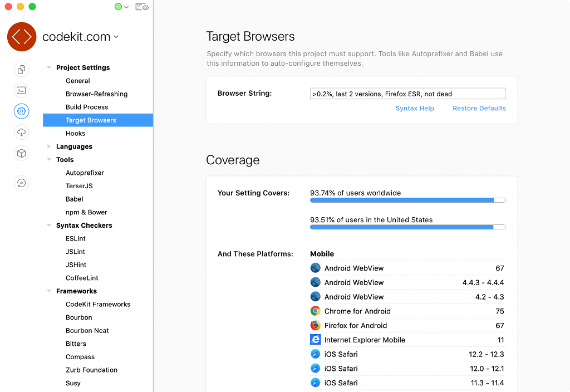Click the Firefox for Android icon
The width and height of the screenshot is (570, 392).
[x=315, y=325]
